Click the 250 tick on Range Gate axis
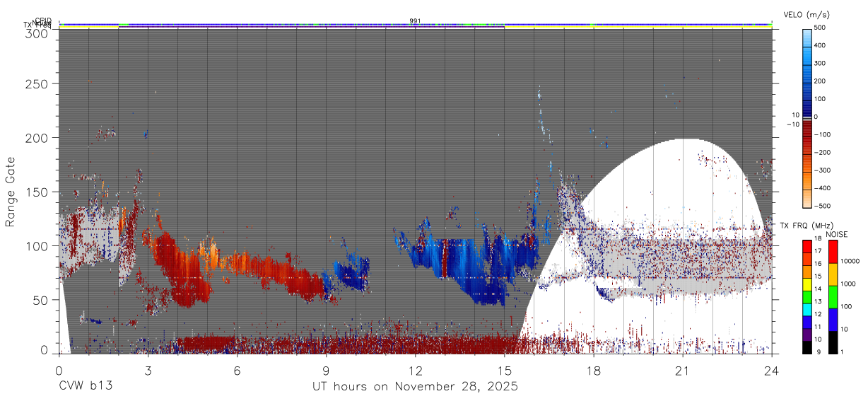 click(x=37, y=84)
